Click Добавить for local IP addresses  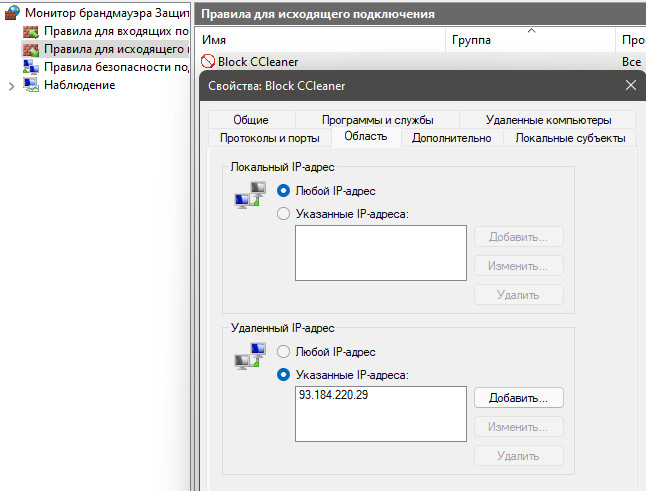(519, 237)
